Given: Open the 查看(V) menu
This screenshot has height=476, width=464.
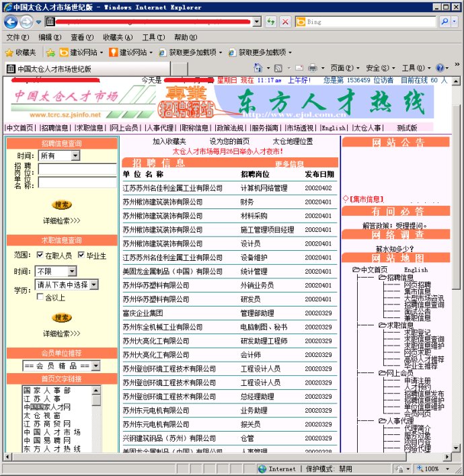Looking at the screenshot, I should (82, 38).
